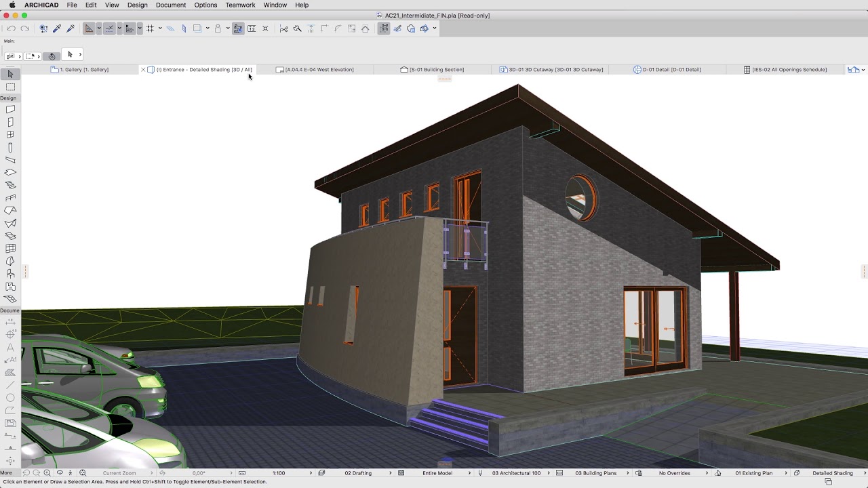Screen dimensions: 868x488
Task: Activate the Window tool
Action: [10, 135]
